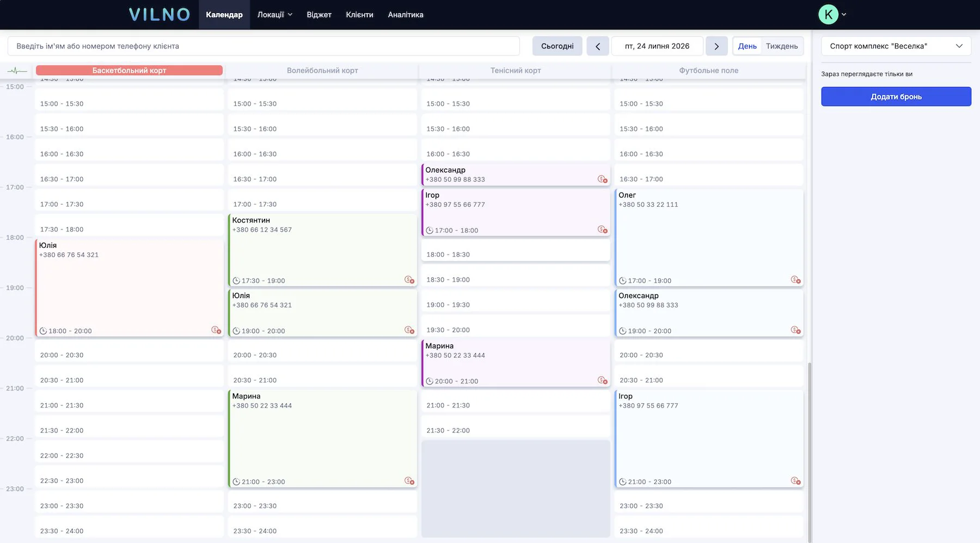980x543 pixels.
Task: Open the date picker пт, 24 липня 2026
Action: pyautogui.click(x=657, y=46)
